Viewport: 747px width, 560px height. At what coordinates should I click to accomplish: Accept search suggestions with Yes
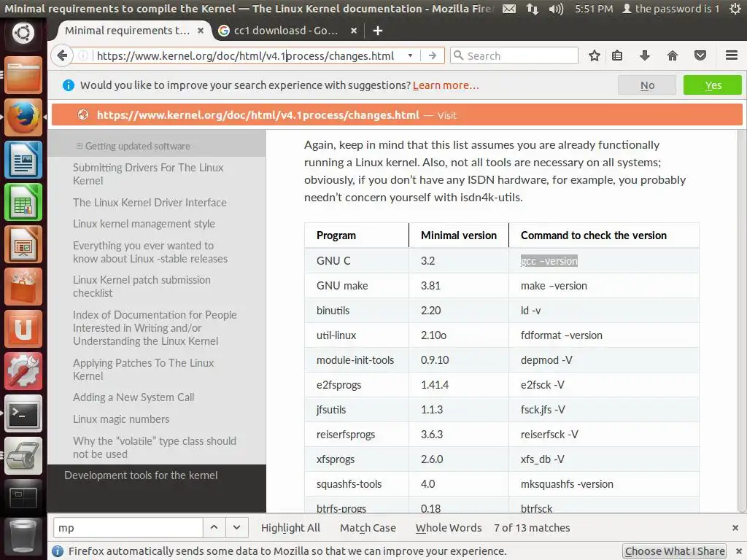[x=713, y=85]
